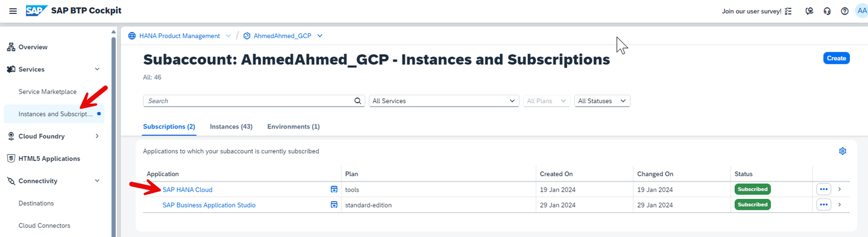Click the Plan column header
This screenshot has height=237, width=868.
(x=351, y=174)
